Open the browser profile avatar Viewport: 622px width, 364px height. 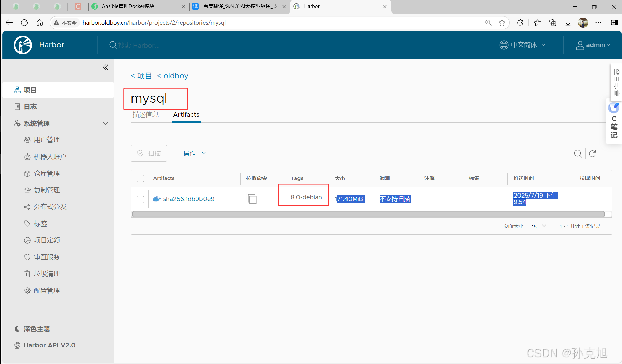[583, 23]
